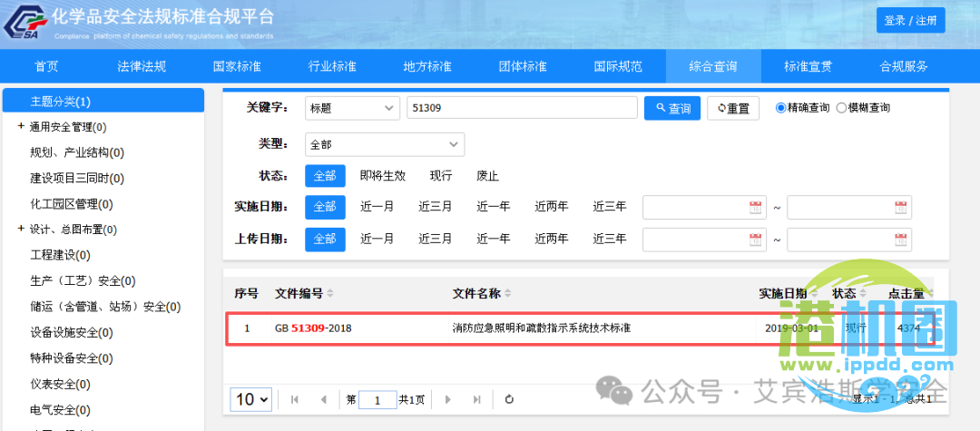Go to first page of results

tap(294, 400)
